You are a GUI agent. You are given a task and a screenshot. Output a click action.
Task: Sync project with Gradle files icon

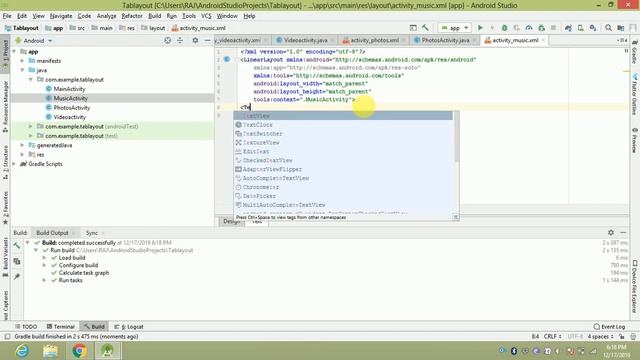click(568, 28)
